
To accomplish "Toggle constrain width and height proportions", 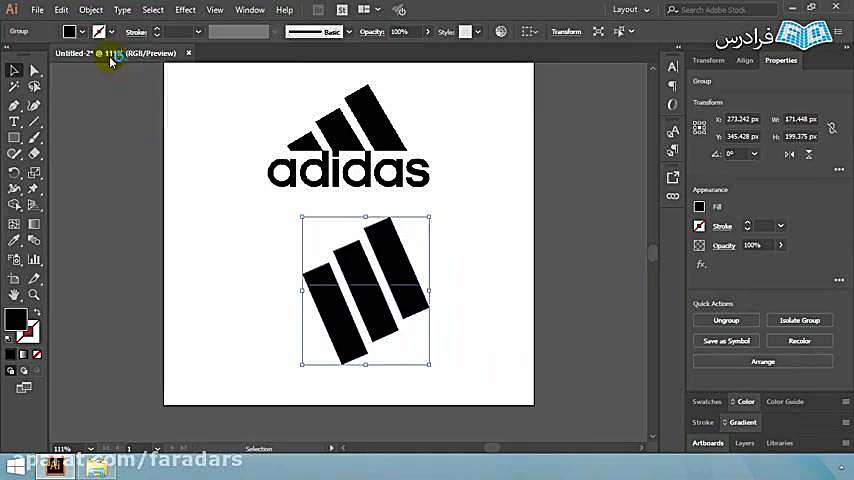I will [832, 128].
